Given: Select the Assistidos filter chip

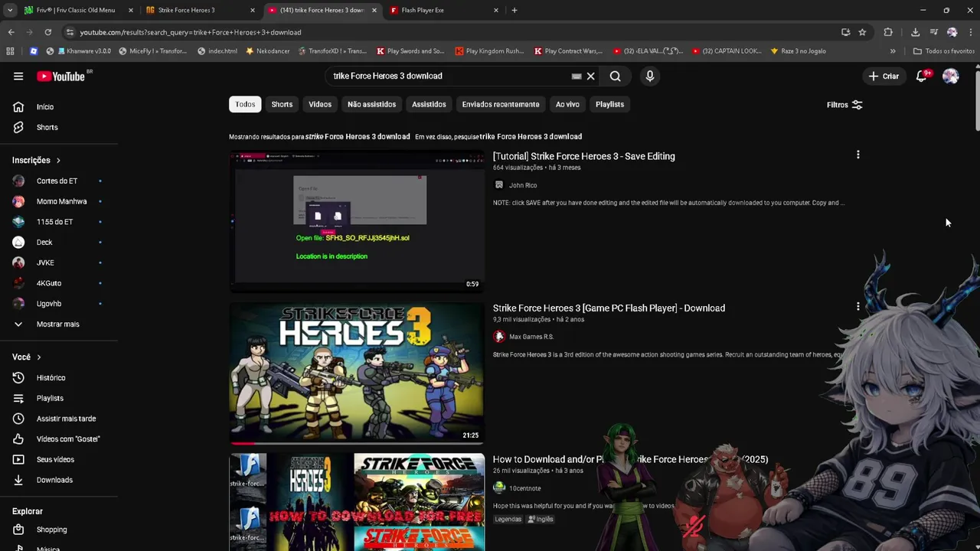Looking at the screenshot, I should (429, 104).
